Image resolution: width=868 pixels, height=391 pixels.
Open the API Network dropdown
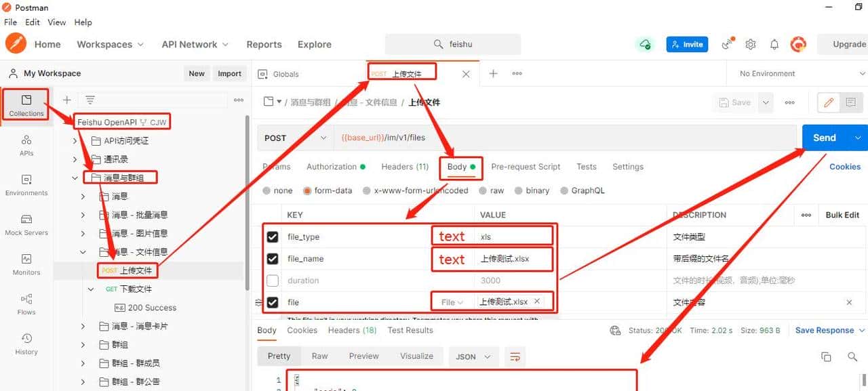[195, 44]
